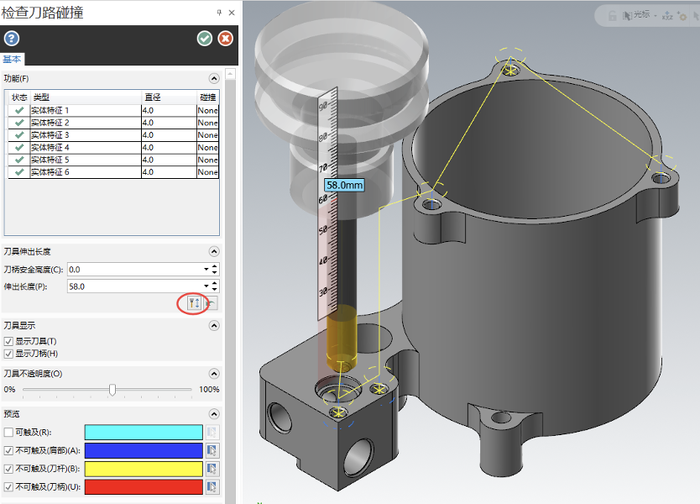Click the reset icon beside the measure icon
700x504 pixels.
211,304
